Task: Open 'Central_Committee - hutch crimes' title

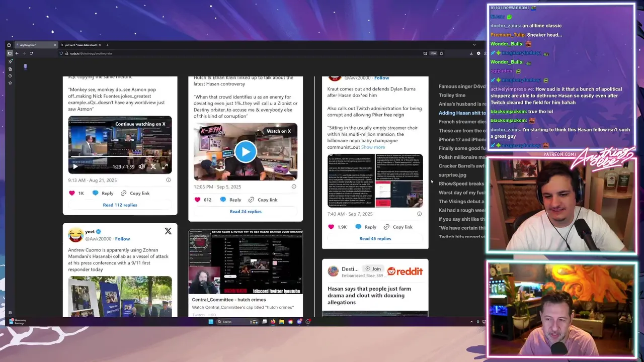Action: point(229,300)
